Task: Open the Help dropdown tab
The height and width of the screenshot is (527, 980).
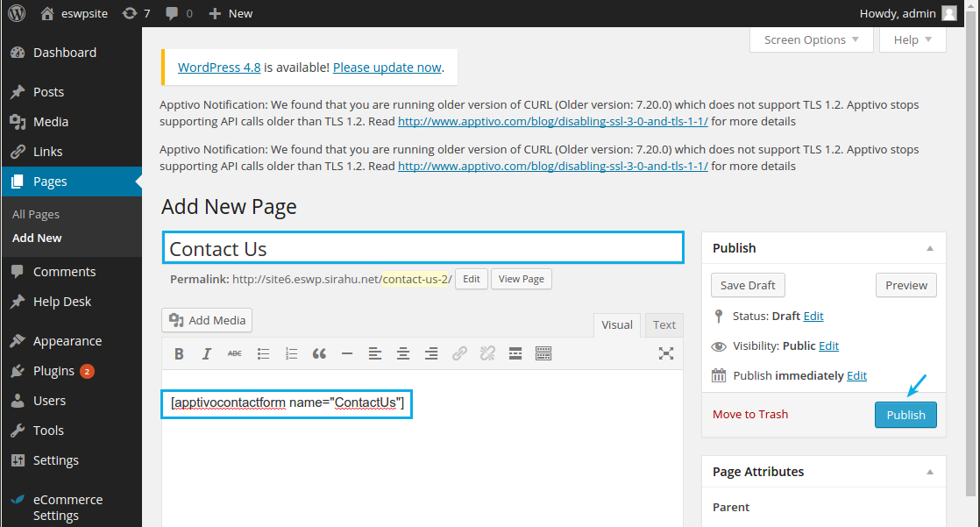Action: pyautogui.click(x=913, y=39)
